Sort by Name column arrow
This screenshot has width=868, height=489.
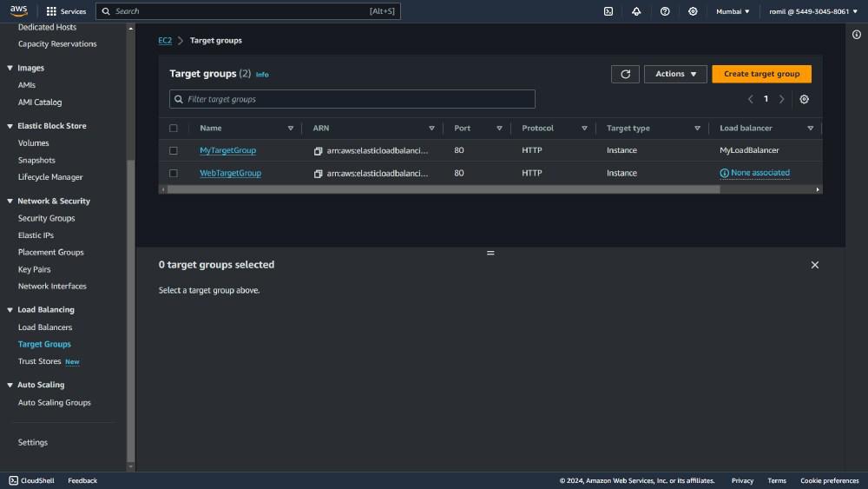pos(290,128)
